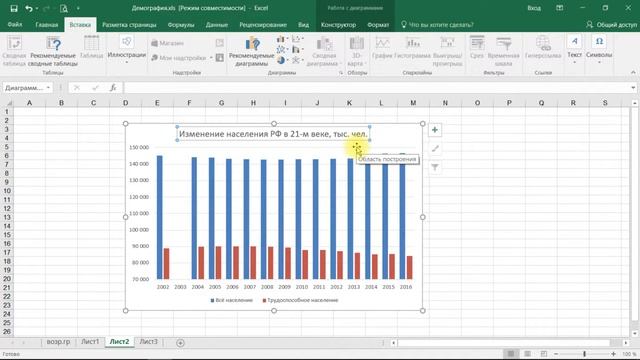This screenshot has height=360, width=640.
Task: Select the row 1 header
Action: [x=7, y=111]
